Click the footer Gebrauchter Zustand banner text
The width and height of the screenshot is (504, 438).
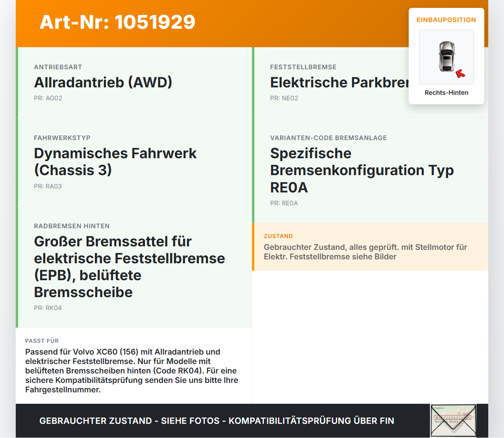click(217, 421)
